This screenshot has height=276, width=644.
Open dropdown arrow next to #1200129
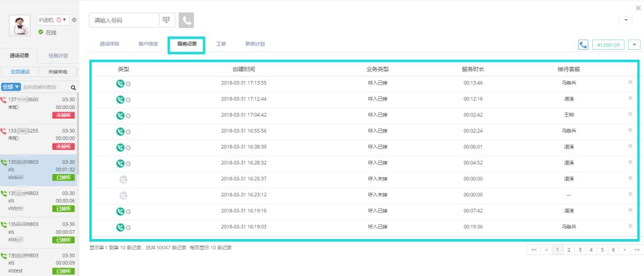tap(635, 44)
